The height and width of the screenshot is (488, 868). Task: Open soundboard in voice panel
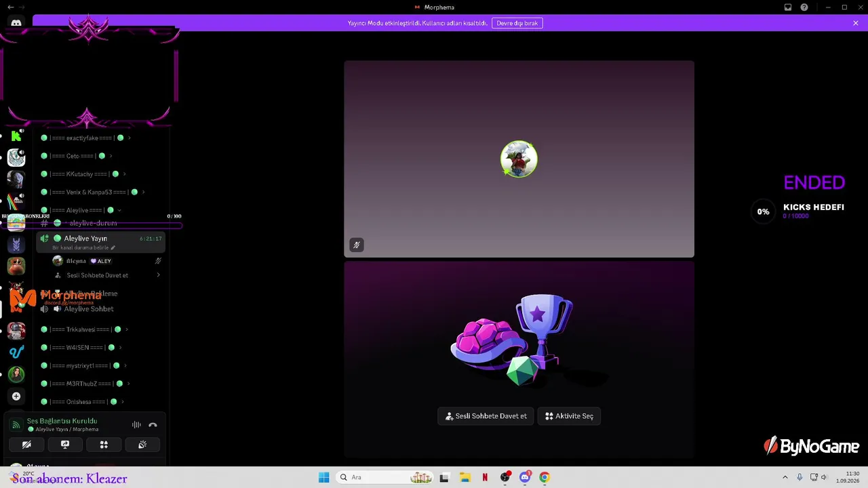coord(142,445)
